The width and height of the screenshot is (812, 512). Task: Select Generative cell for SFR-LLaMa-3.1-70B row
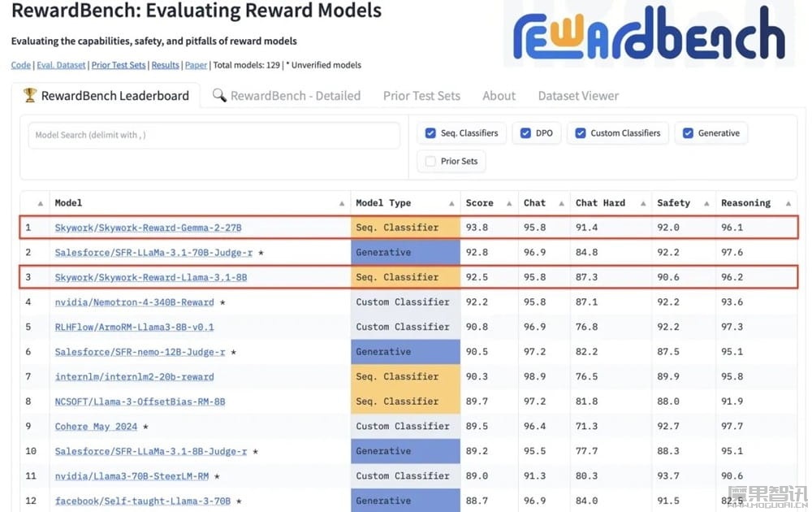[x=405, y=253]
